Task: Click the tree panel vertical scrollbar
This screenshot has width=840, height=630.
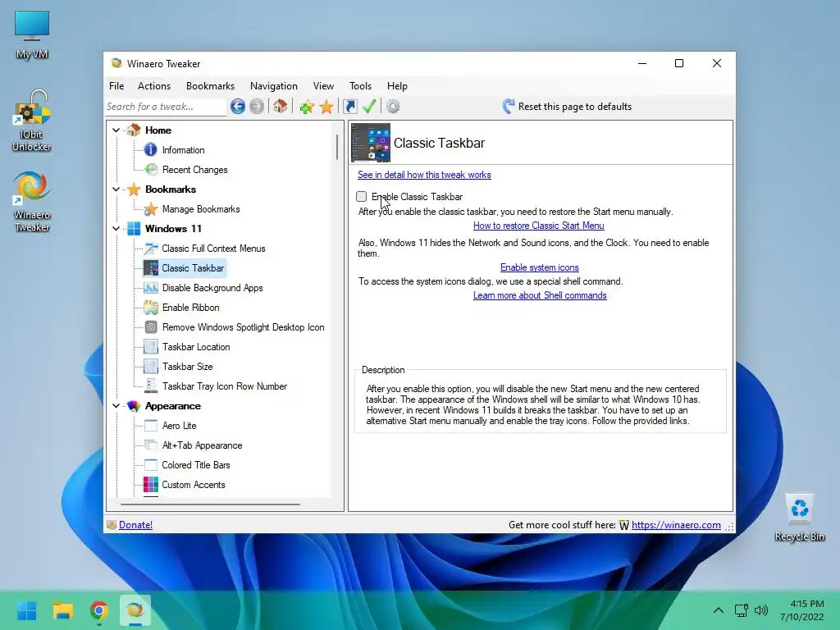Action: [337, 148]
